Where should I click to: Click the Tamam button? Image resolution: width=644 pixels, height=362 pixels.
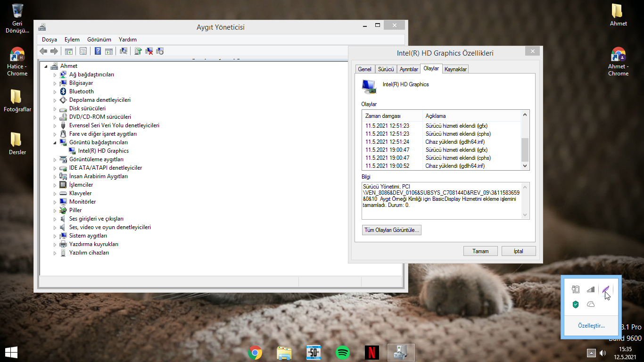[480, 251]
